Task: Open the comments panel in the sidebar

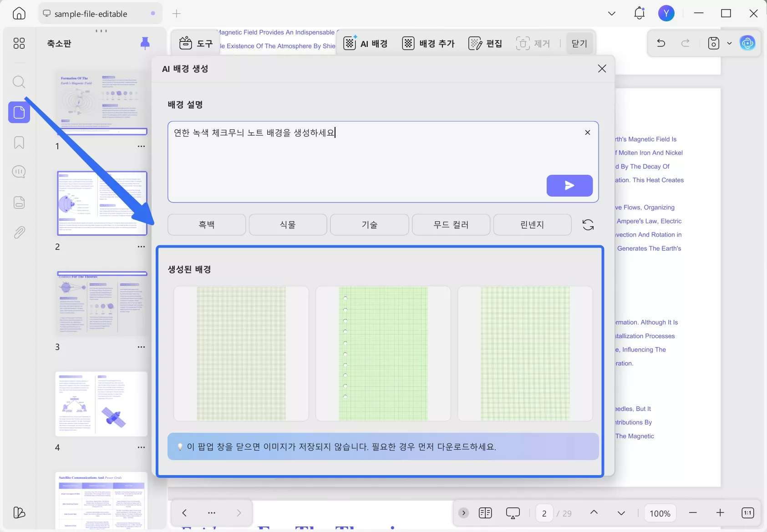Action: [x=19, y=172]
